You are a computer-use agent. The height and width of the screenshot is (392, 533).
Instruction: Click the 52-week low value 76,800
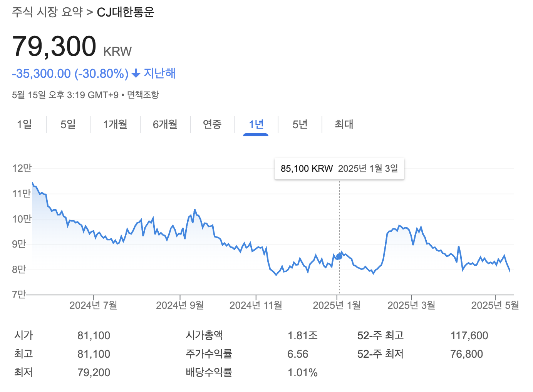(x=466, y=354)
